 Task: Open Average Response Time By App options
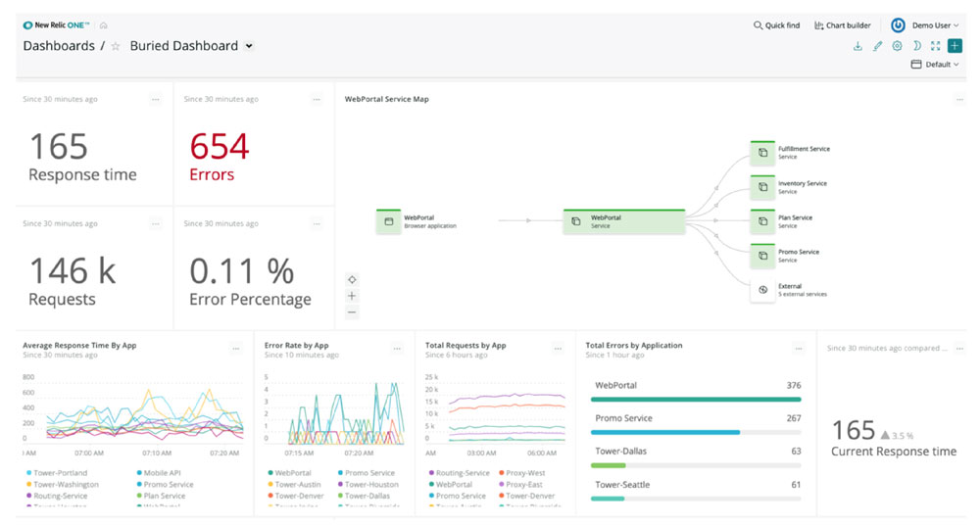click(x=235, y=349)
